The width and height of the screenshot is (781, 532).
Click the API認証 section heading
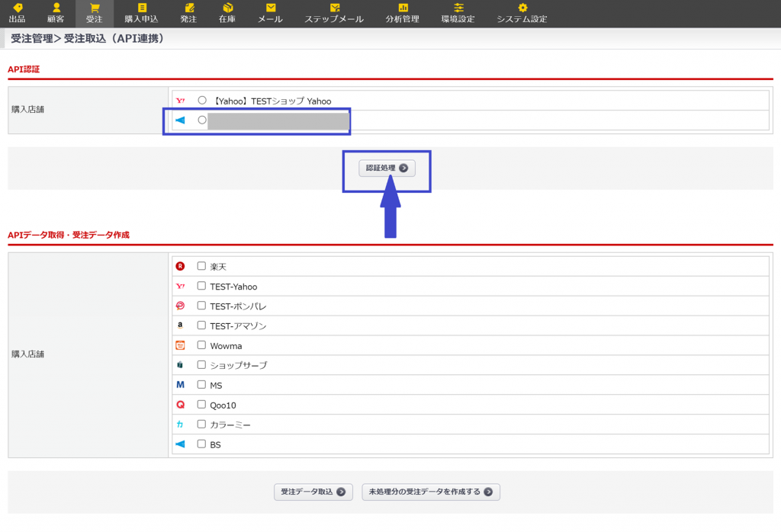[x=24, y=69]
